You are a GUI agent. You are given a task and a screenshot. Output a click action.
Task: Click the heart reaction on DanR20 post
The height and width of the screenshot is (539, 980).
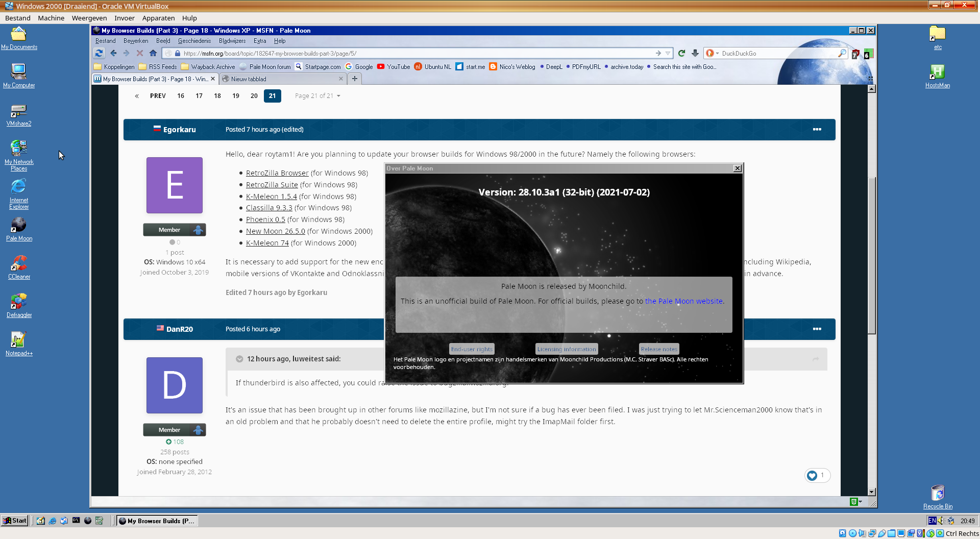[812, 476]
